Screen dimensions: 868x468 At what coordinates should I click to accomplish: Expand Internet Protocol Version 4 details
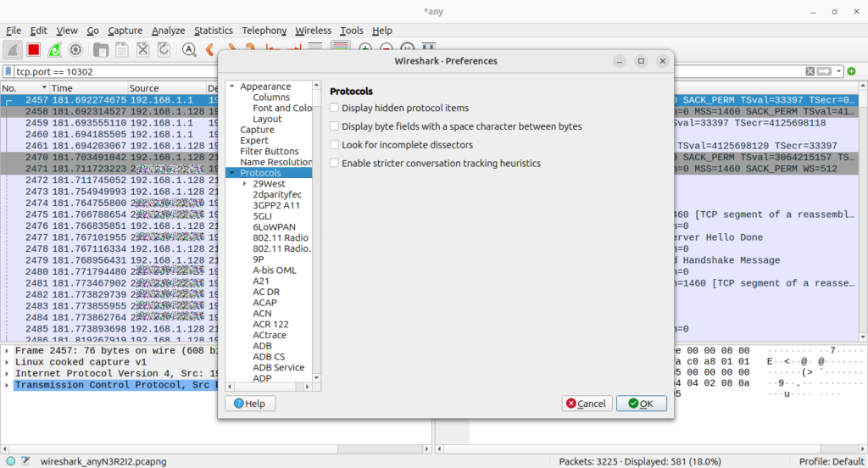7,373
